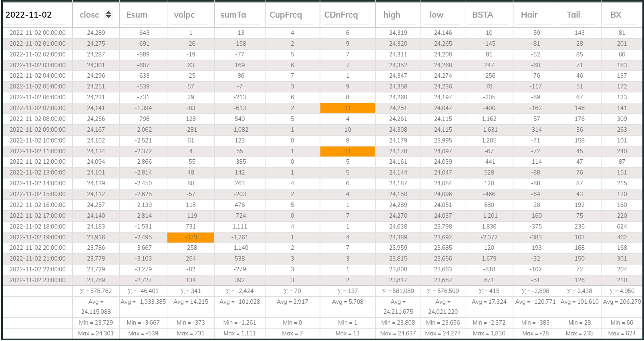This screenshot has width=644, height=341.
Task: Click low value 23,995
Action: pyautogui.click(x=443, y=140)
